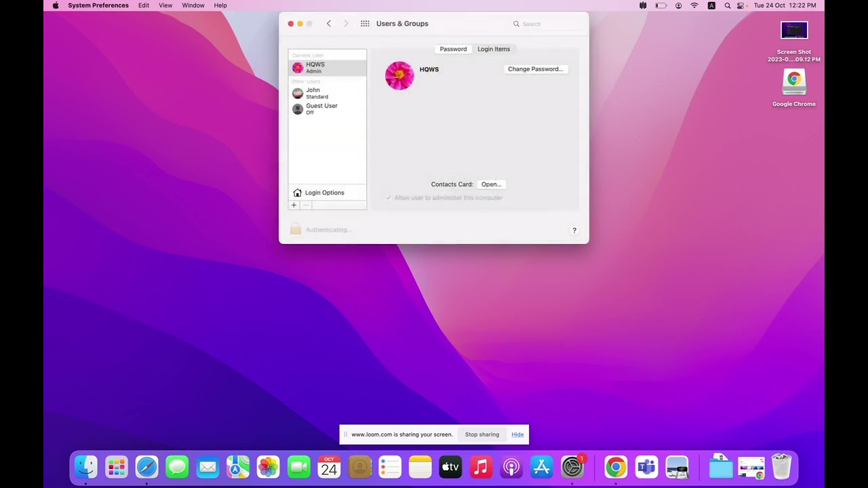Click System Preferences gear in the Dock
868x488 pixels.
pos(572,467)
